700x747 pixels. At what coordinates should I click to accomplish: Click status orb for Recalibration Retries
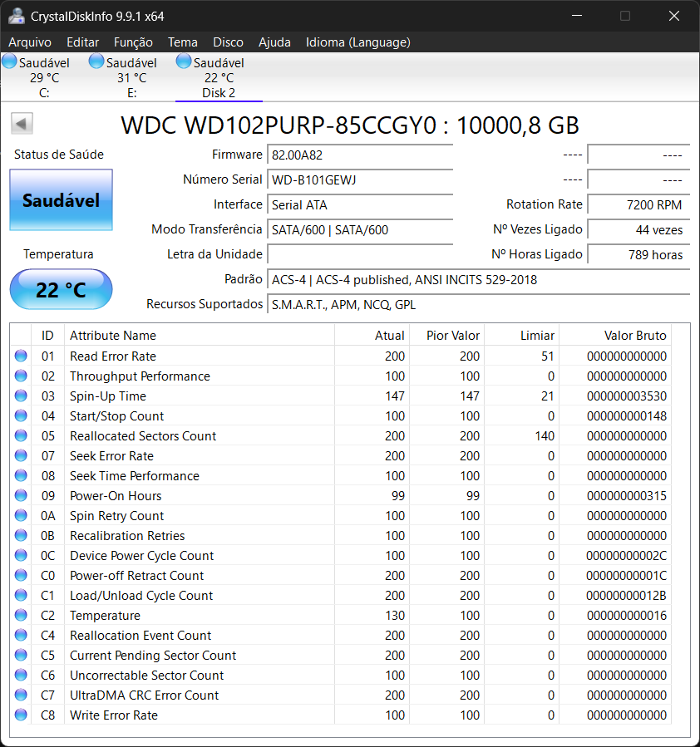pyautogui.click(x=21, y=535)
